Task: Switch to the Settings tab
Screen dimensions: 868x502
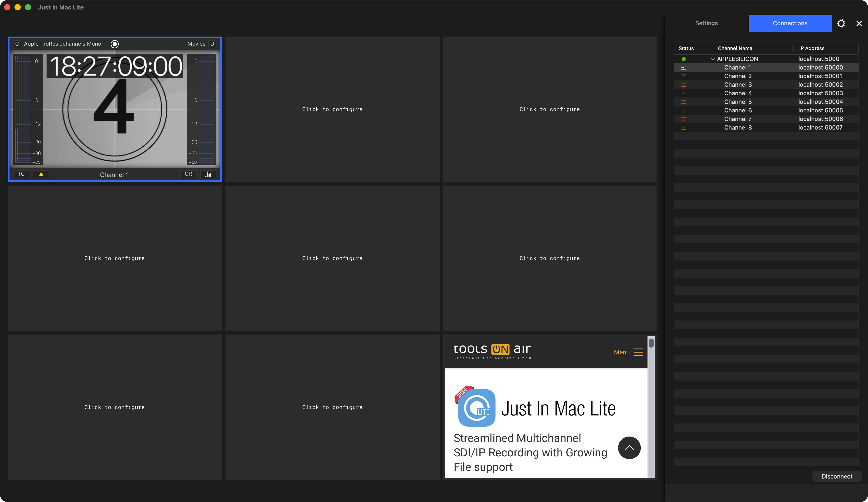Action: [706, 23]
